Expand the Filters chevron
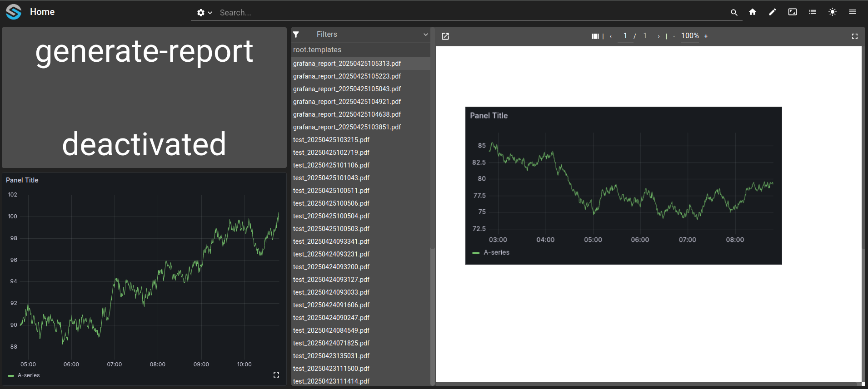 [x=426, y=34]
